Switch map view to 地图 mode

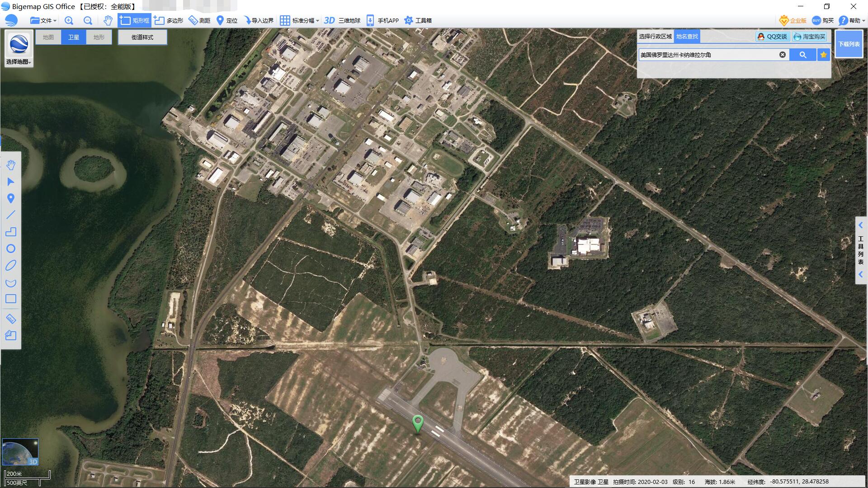tap(48, 37)
